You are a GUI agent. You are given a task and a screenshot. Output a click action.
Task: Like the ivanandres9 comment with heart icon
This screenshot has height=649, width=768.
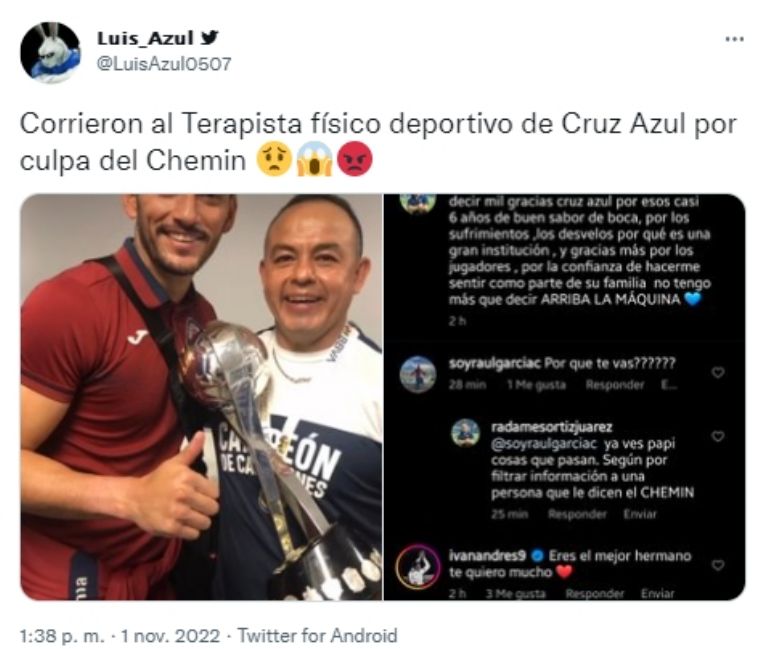coord(718,565)
